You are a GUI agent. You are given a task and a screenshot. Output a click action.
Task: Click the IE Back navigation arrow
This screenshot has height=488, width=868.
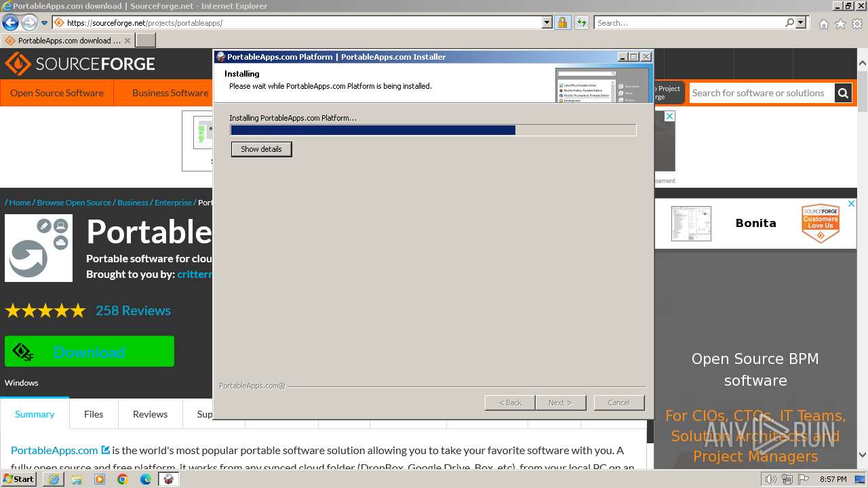pos(10,22)
